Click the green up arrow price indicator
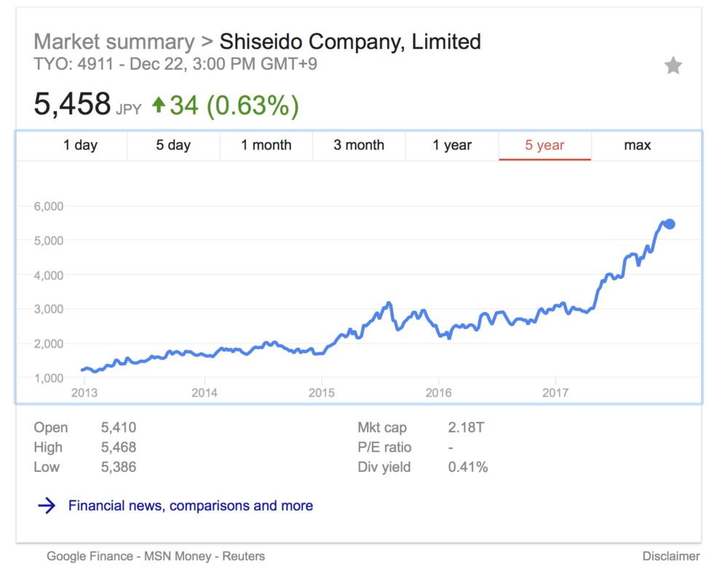This screenshot has width=728, height=566. [159, 106]
